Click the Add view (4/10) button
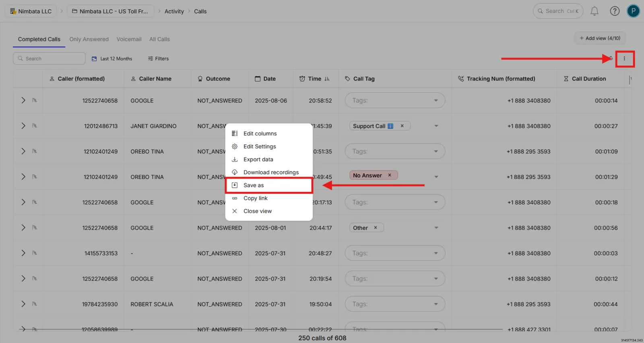Image resolution: width=644 pixels, height=343 pixels. click(x=600, y=38)
